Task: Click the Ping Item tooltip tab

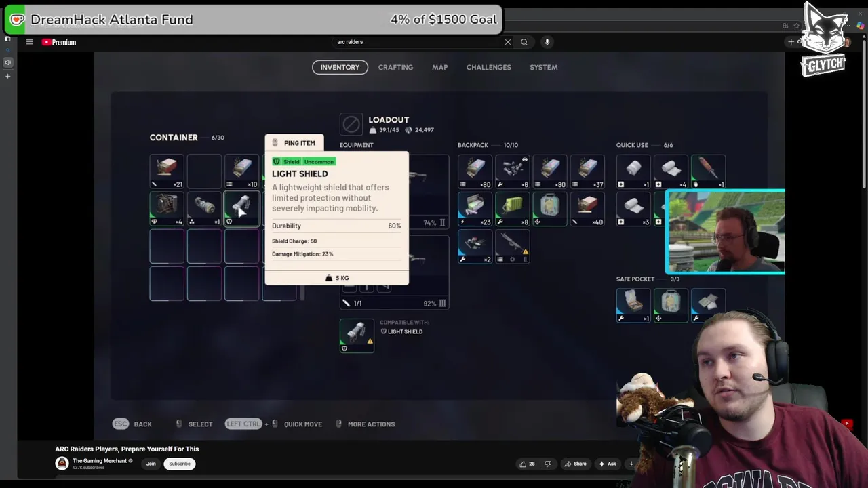Action: 294,143
